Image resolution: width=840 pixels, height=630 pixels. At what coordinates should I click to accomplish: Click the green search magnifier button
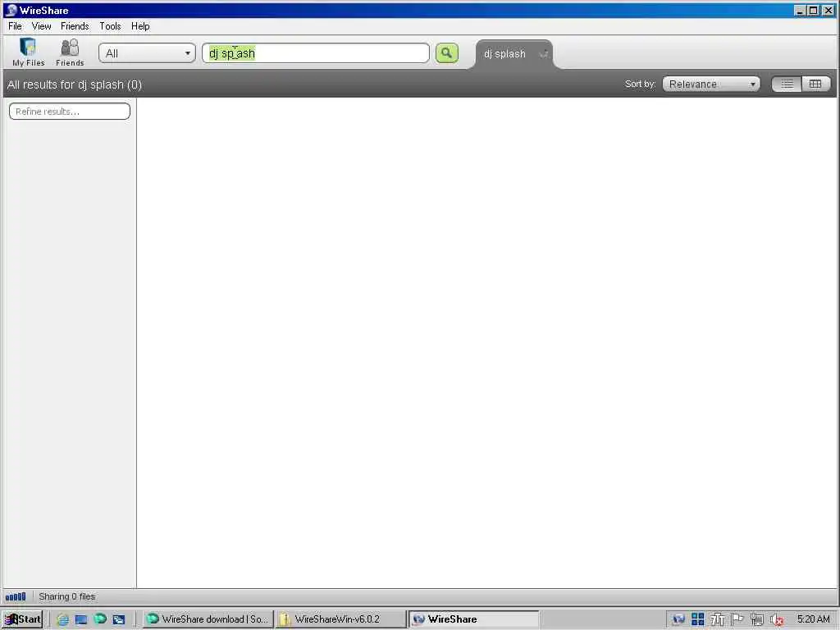pos(447,53)
